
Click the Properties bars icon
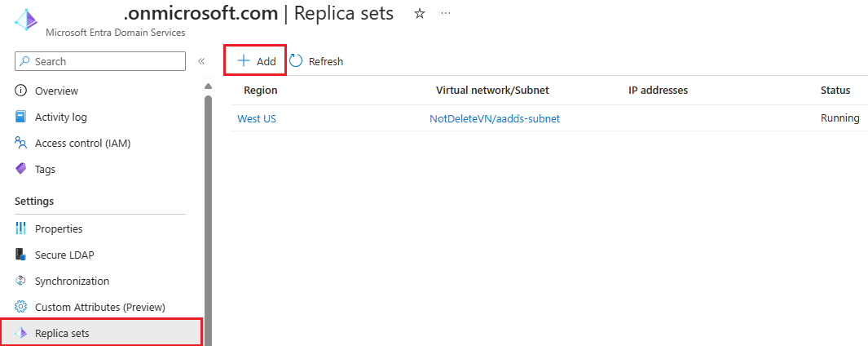click(x=21, y=228)
